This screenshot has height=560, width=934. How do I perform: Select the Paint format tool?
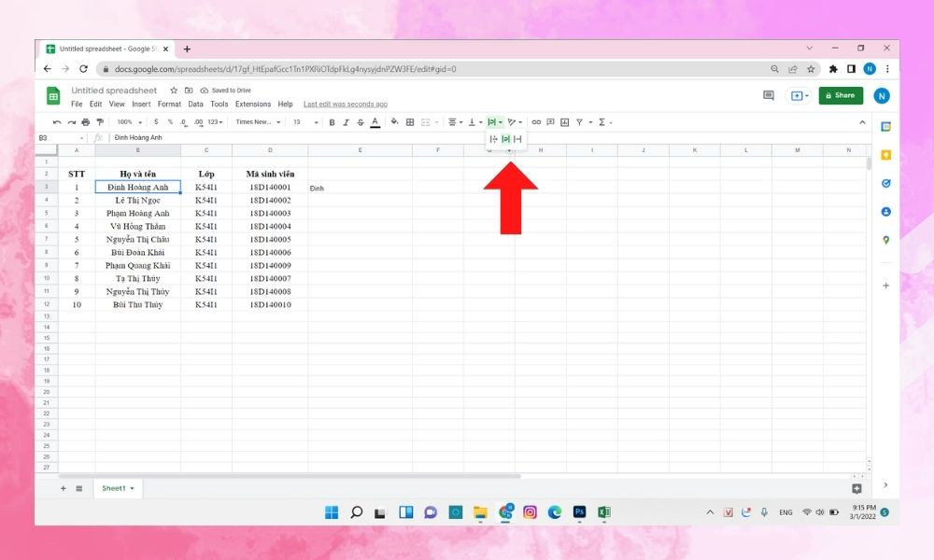(x=99, y=122)
